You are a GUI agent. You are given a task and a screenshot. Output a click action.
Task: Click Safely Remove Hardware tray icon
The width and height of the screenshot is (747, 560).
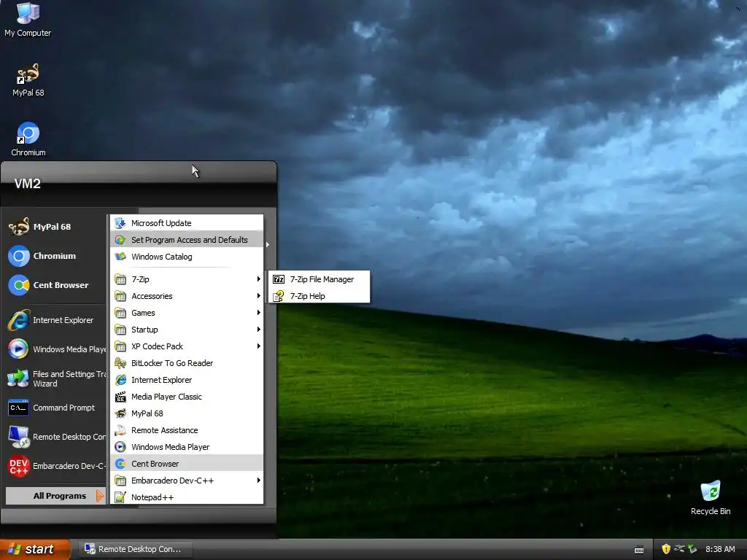click(692, 549)
